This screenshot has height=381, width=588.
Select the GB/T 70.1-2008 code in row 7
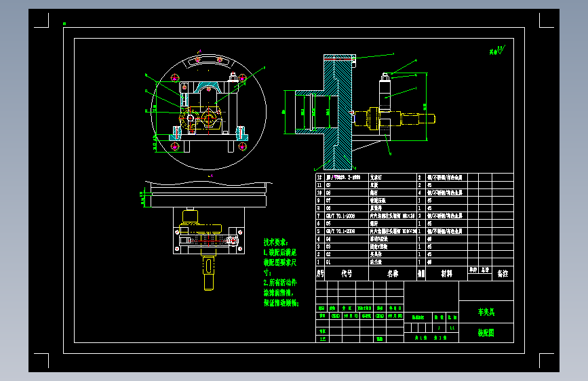coord(340,216)
